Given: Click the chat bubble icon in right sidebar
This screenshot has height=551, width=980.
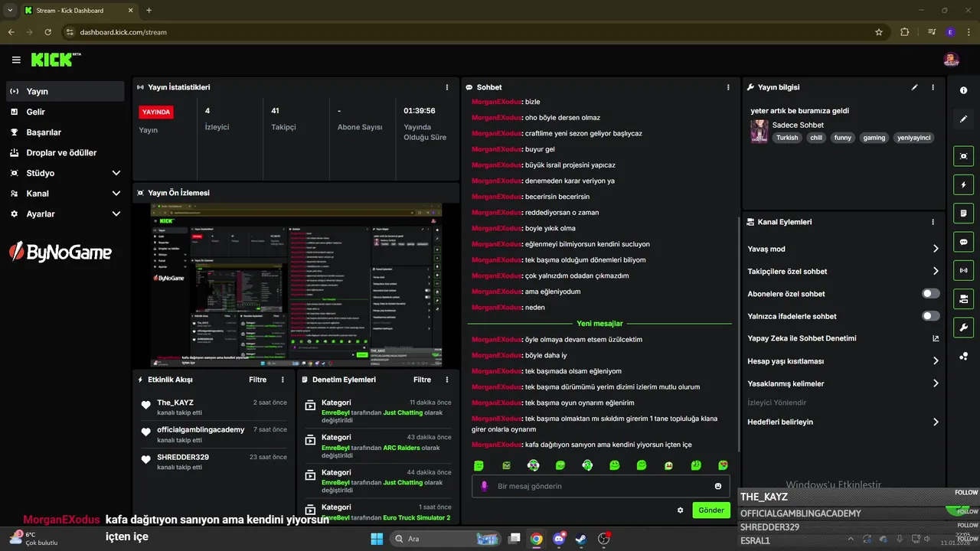Looking at the screenshot, I should click(963, 242).
